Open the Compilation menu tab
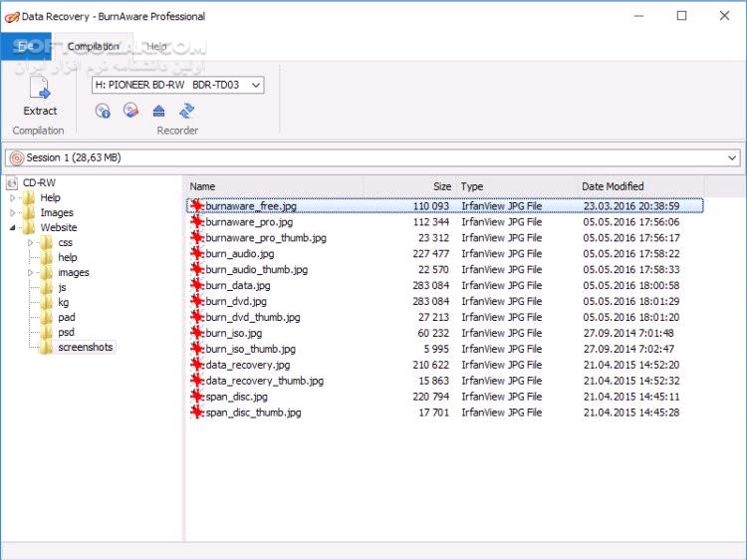This screenshot has width=747, height=560. (93, 46)
